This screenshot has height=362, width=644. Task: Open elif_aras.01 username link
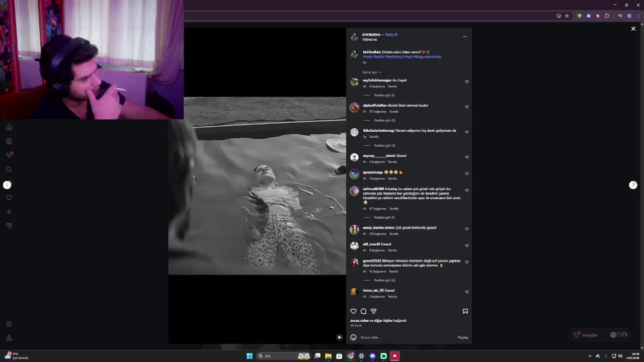tap(371, 244)
